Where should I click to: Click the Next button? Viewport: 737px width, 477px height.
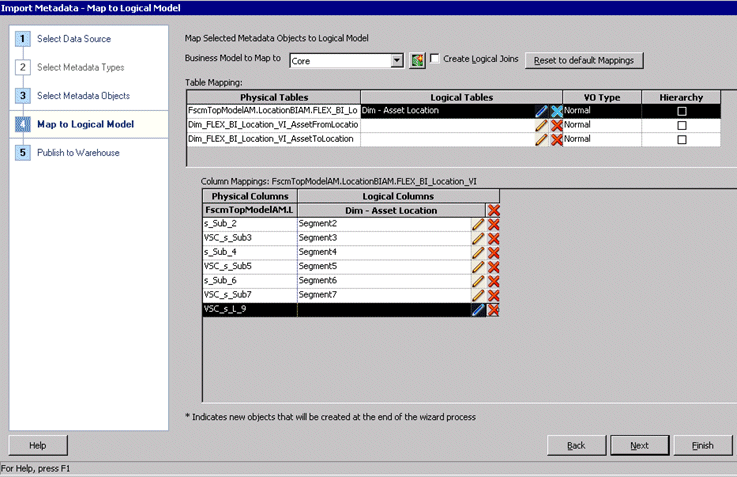(639, 445)
